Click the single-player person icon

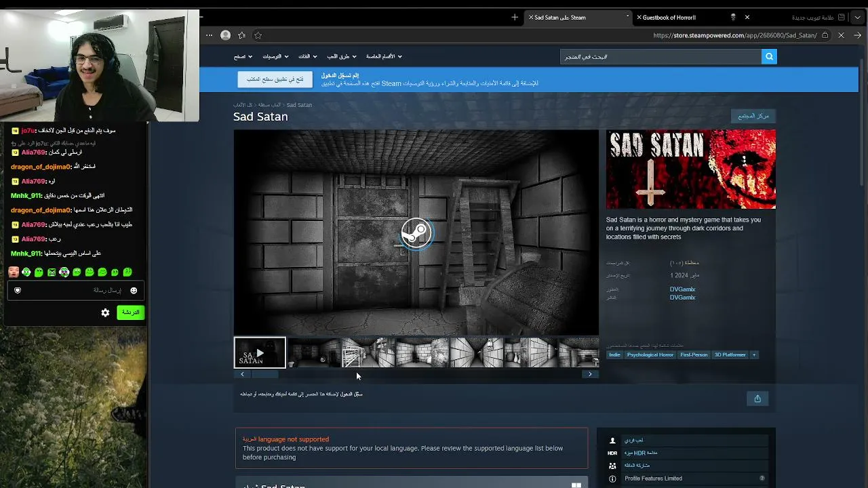(612, 441)
